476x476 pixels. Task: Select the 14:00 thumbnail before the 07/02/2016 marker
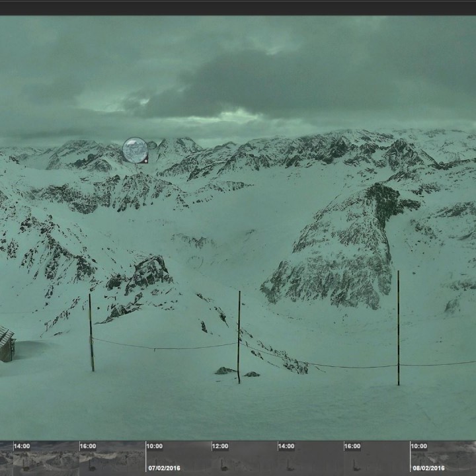click(x=46, y=458)
